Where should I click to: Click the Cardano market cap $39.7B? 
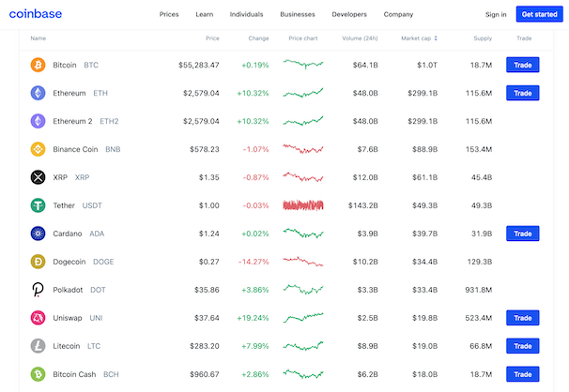coord(425,234)
